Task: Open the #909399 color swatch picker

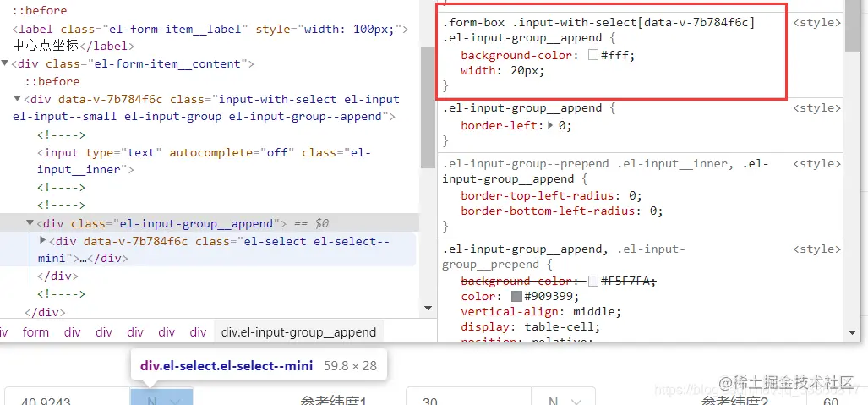Action: coord(516,296)
